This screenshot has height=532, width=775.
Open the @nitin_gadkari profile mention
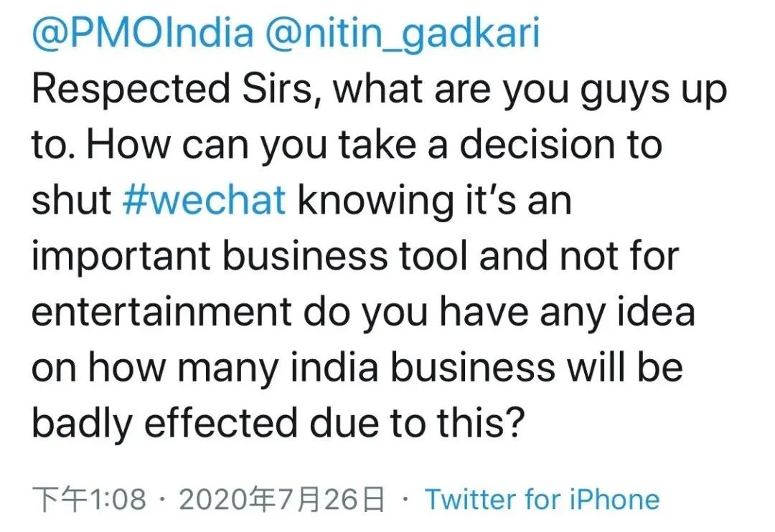pos(403,32)
